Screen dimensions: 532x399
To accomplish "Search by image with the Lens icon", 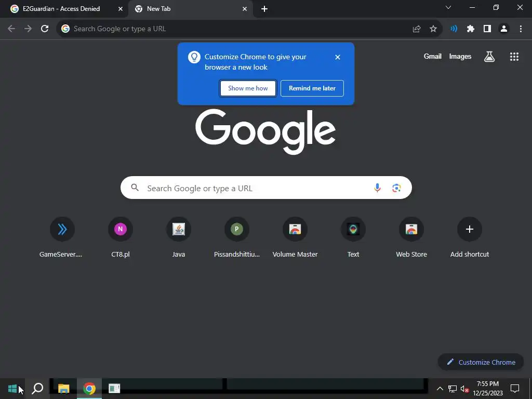I will [x=396, y=188].
